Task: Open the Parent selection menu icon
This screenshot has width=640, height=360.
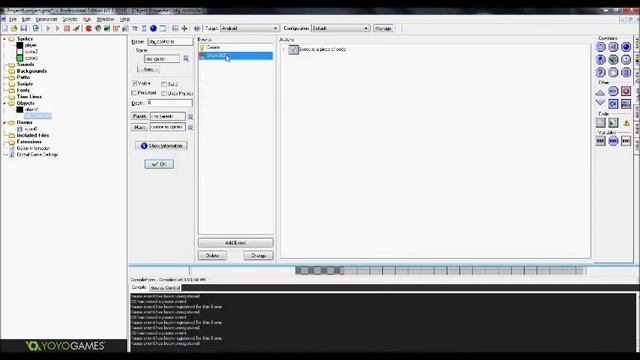Action: coord(190,117)
